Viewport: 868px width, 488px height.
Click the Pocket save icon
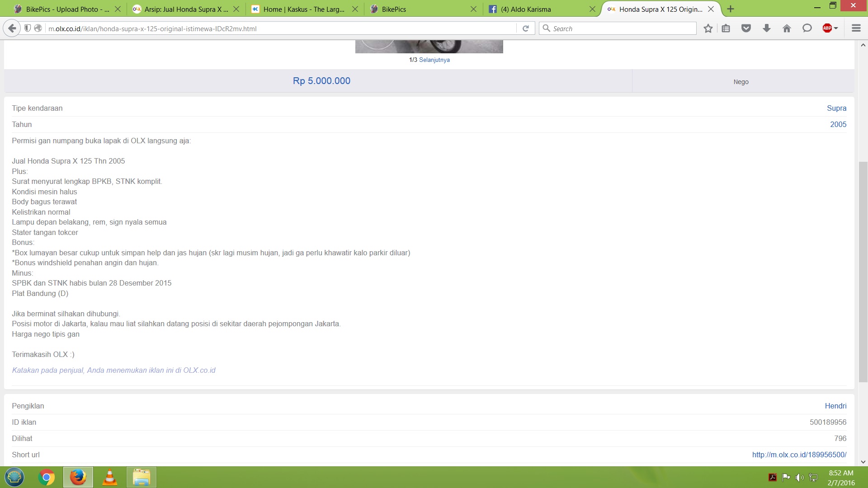tap(746, 28)
